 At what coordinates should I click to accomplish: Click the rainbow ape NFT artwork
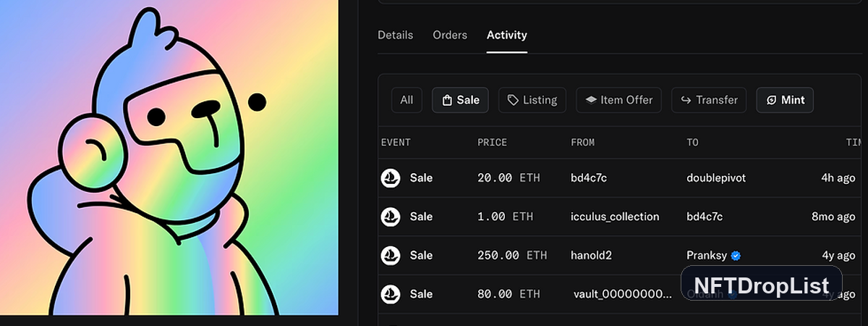click(x=169, y=157)
